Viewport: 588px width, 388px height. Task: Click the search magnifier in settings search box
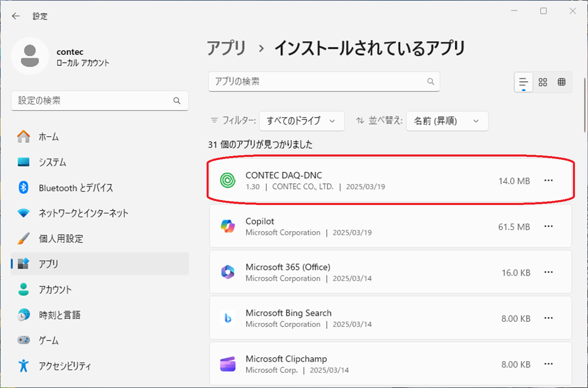[177, 101]
